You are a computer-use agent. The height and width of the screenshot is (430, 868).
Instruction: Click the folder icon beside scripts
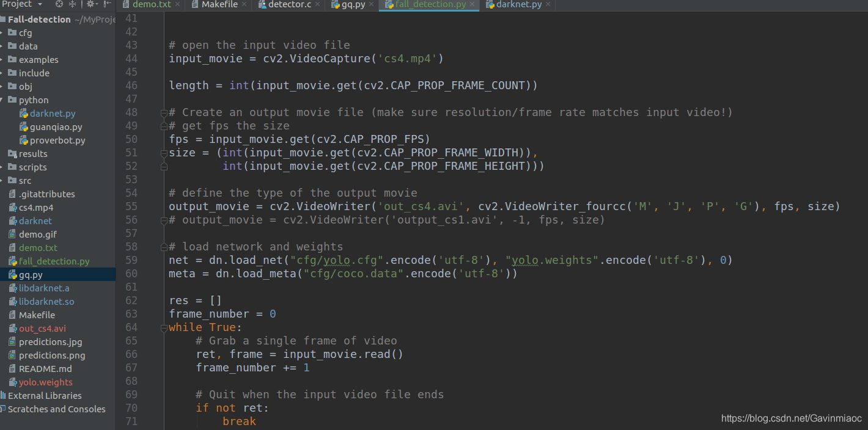(x=12, y=167)
